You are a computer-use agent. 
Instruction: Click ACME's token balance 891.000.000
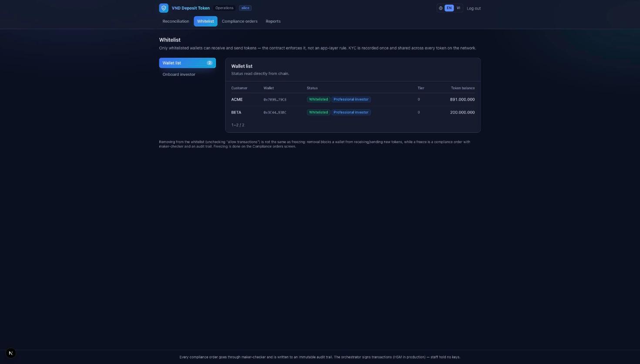point(462,99)
